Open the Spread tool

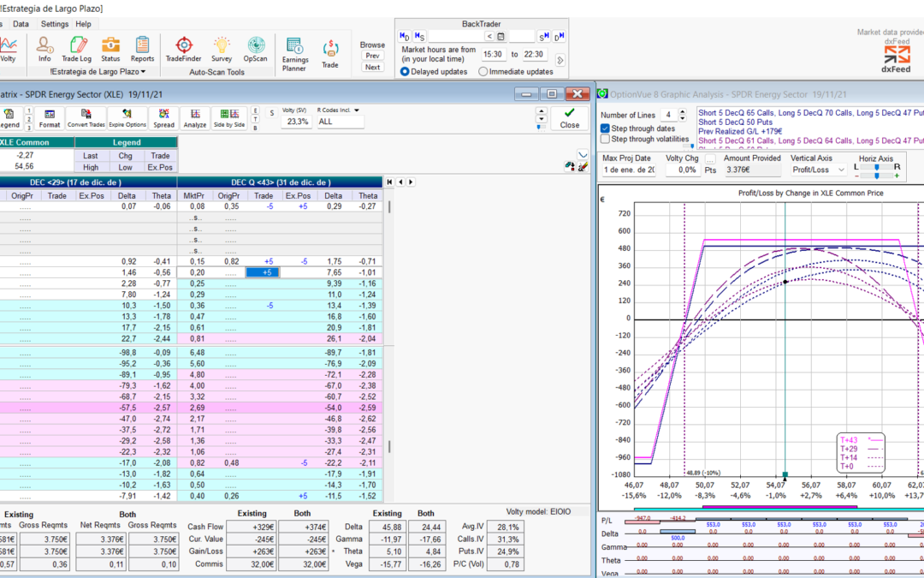coord(163,118)
